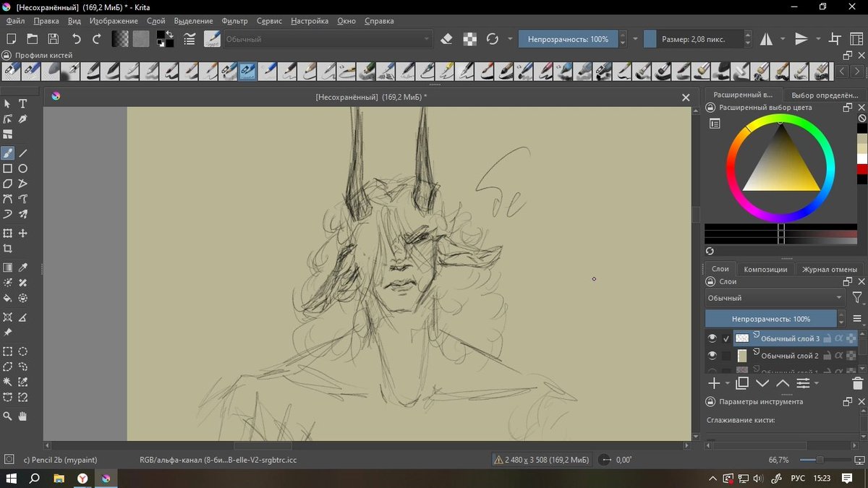Open fill gradients chooser in toolbar

(x=120, y=39)
